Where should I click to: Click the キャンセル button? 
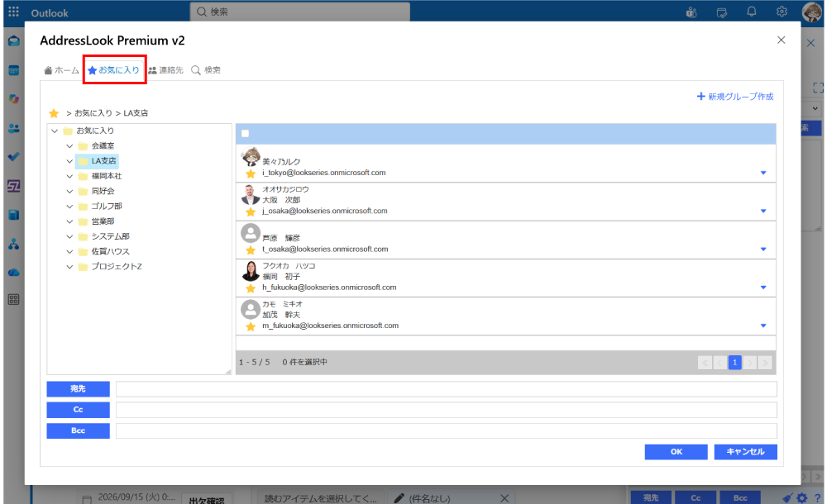[746, 452]
